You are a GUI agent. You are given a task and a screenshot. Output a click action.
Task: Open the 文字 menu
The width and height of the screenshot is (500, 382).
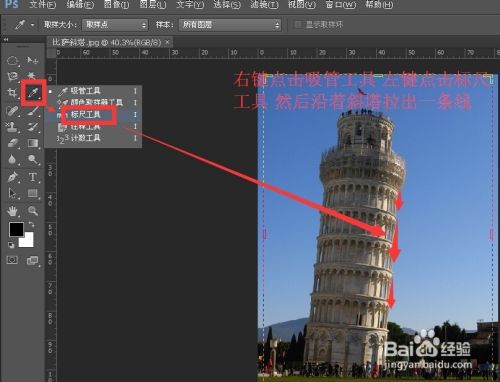pyautogui.click(x=190, y=5)
